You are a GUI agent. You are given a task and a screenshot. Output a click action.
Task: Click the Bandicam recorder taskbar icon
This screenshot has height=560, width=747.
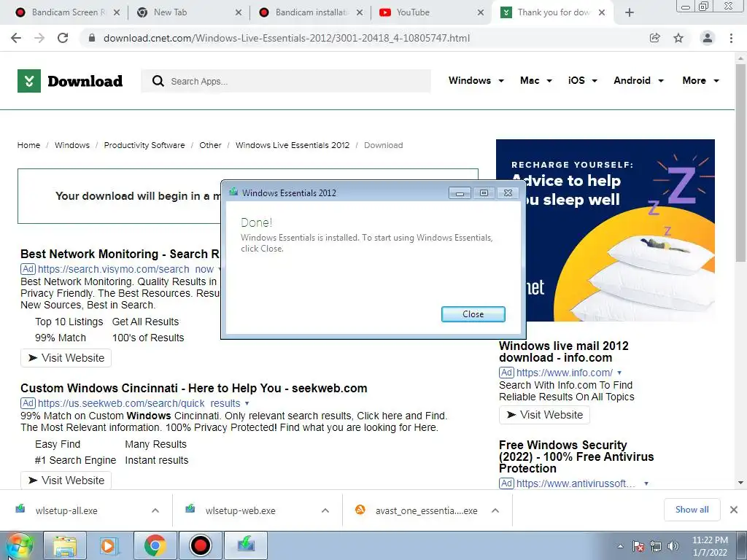pyautogui.click(x=200, y=545)
